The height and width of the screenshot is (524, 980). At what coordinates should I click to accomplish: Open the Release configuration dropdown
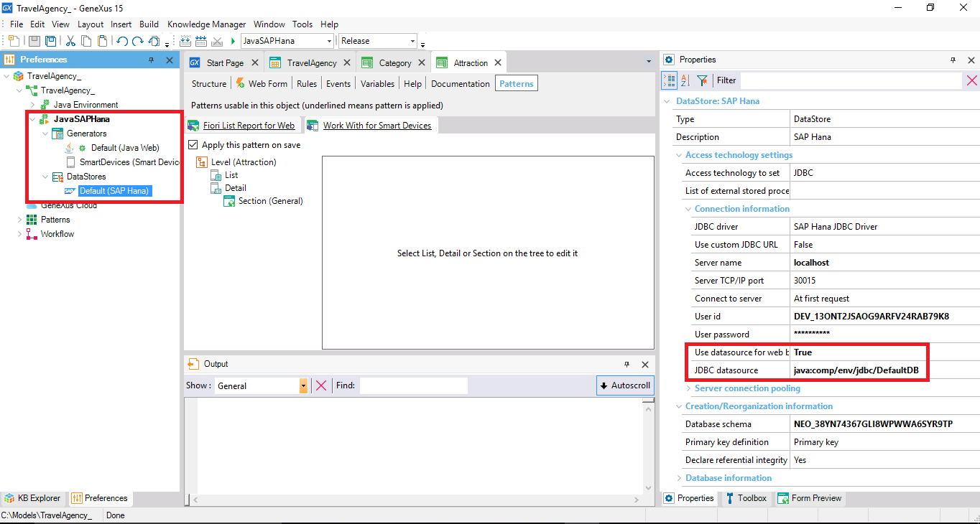pyautogui.click(x=412, y=42)
